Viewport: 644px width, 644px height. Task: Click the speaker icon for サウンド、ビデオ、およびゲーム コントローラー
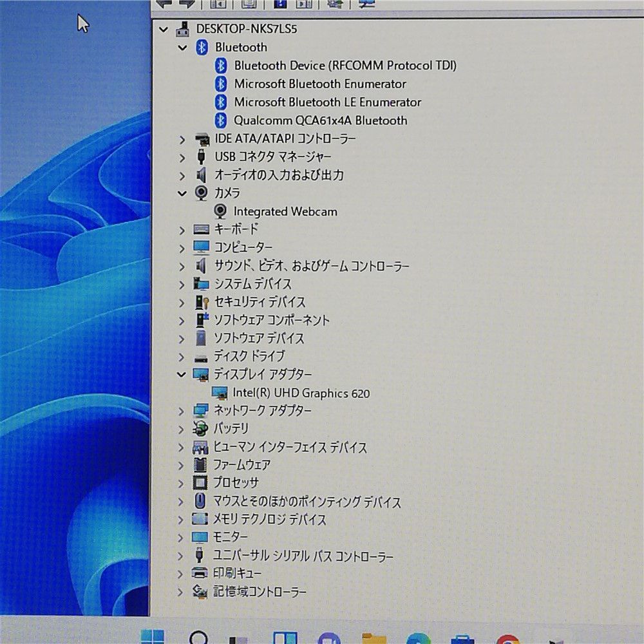[x=201, y=266]
